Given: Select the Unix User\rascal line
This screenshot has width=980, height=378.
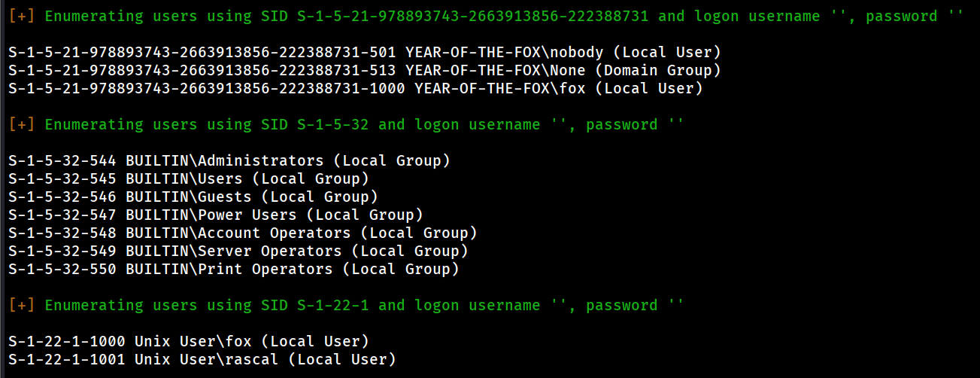Looking at the screenshot, I should (x=202, y=360).
